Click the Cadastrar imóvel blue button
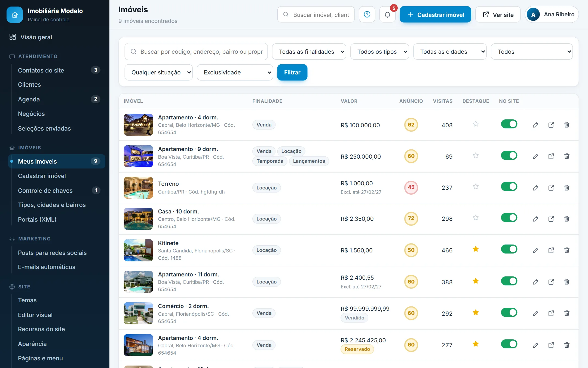Image resolution: width=588 pixels, height=368 pixels. [435, 14]
